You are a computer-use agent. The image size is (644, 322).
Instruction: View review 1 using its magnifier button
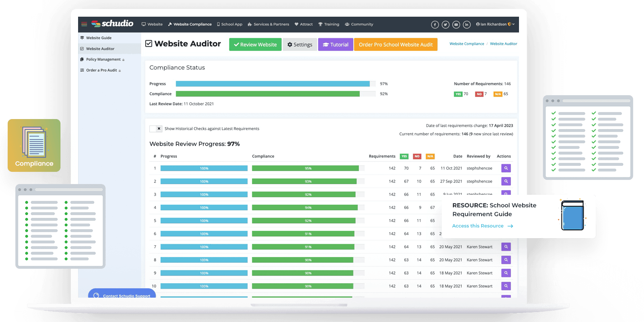point(506,168)
